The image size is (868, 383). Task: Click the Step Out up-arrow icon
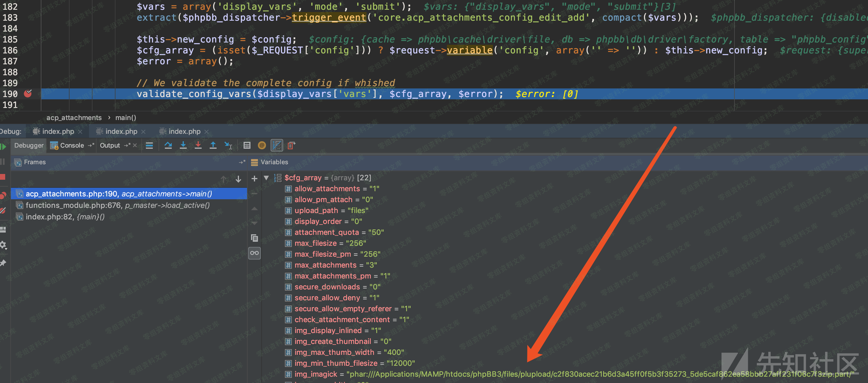[x=213, y=145]
